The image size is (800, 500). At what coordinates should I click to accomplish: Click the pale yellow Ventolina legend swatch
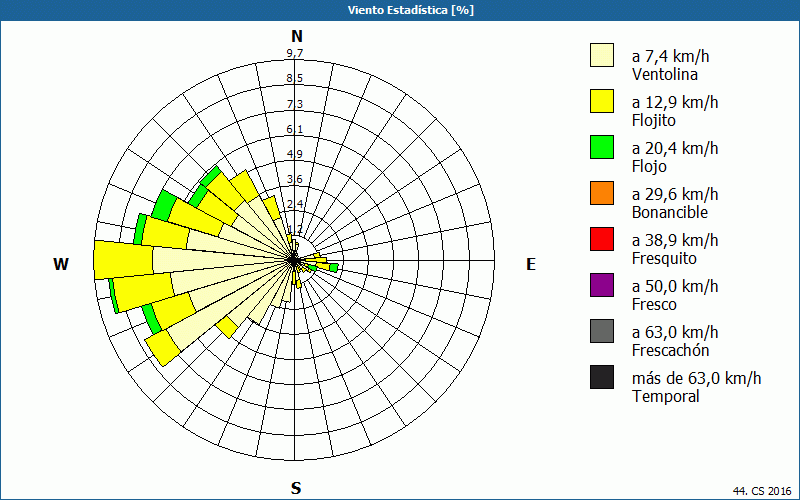pyautogui.click(x=601, y=56)
